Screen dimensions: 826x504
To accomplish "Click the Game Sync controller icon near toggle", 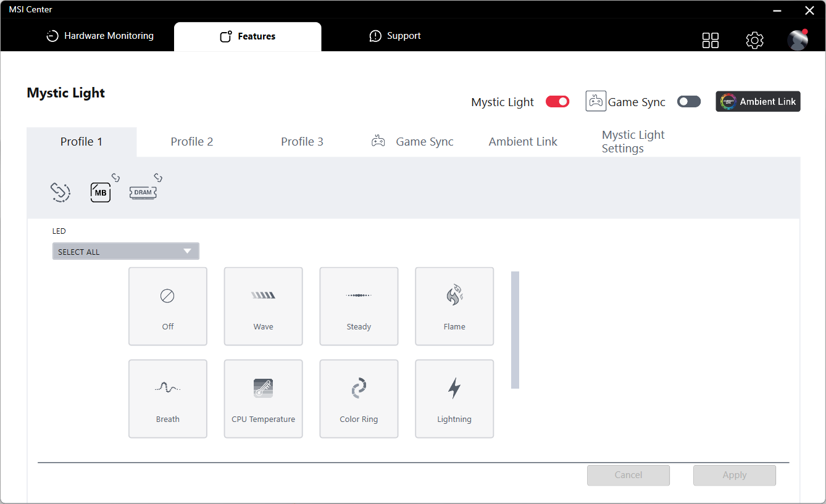I will [x=596, y=101].
